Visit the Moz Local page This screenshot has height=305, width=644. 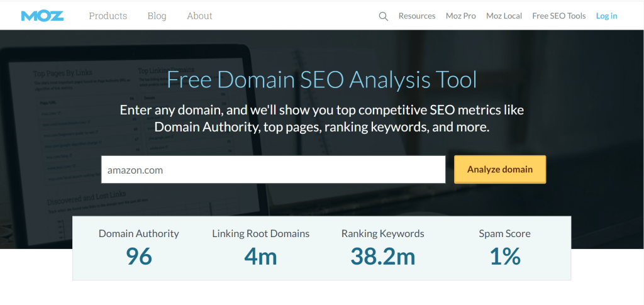(504, 16)
